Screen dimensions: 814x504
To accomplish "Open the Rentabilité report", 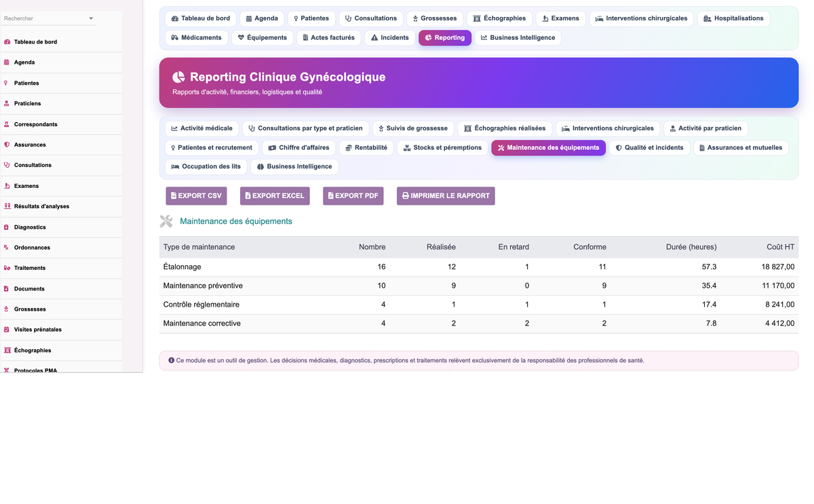I will [x=366, y=147].
